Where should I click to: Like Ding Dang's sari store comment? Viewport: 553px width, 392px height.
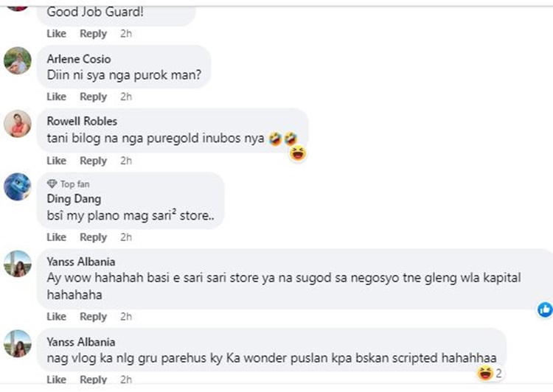coord(57,237)
